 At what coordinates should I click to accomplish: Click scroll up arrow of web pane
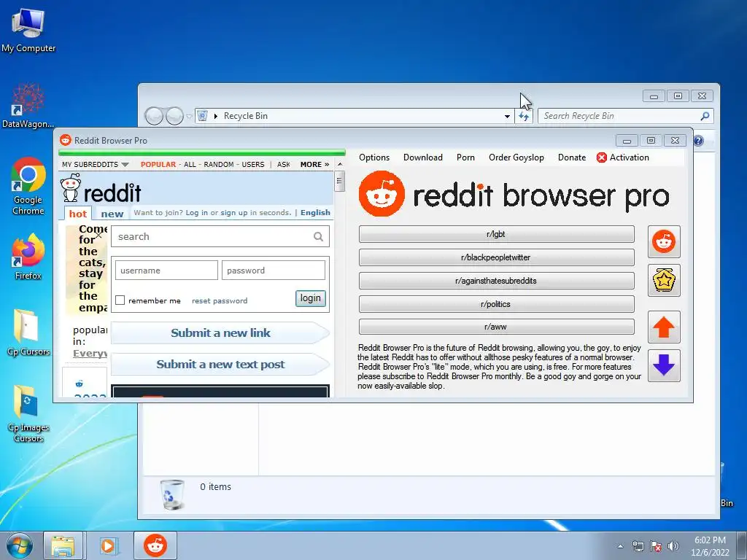click(x=340, y=164)
